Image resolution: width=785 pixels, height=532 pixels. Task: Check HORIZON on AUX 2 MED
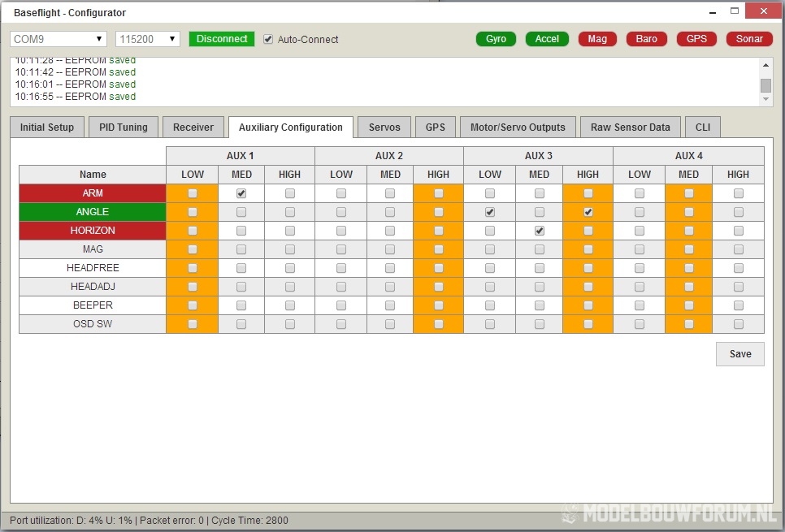[390, 231]
